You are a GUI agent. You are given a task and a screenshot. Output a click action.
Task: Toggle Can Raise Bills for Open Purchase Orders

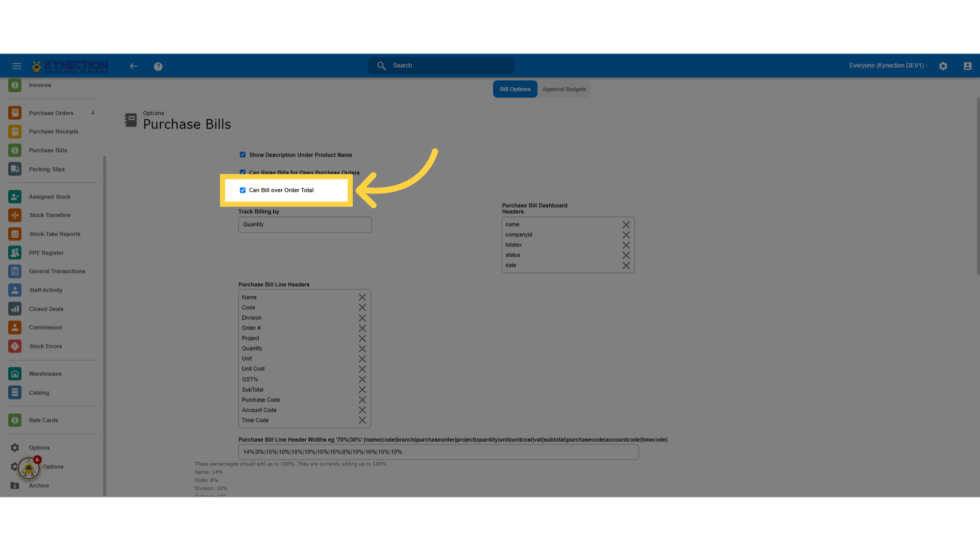242,172
